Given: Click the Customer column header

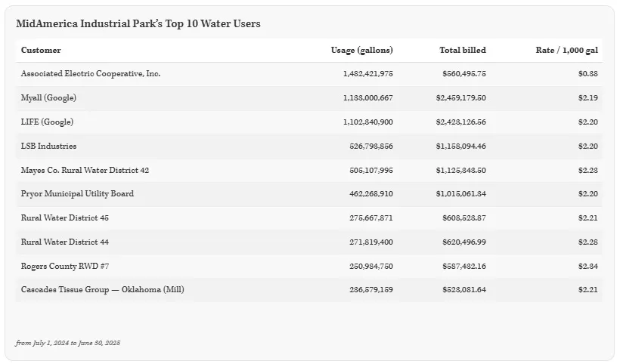Looking at the screenshot, I should pos(41,51).
